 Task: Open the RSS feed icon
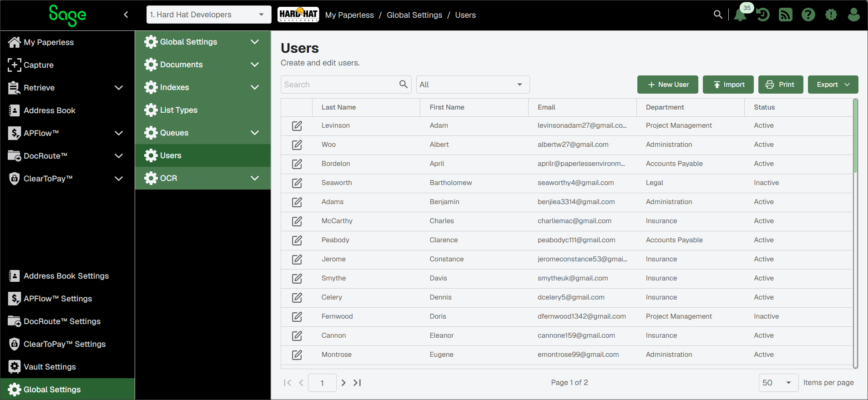[x=786, y=15]
